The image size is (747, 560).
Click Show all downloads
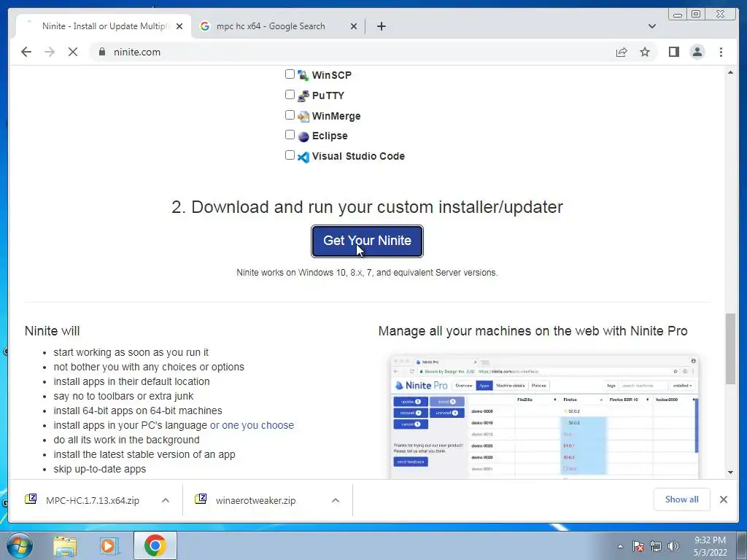(682, 499)
